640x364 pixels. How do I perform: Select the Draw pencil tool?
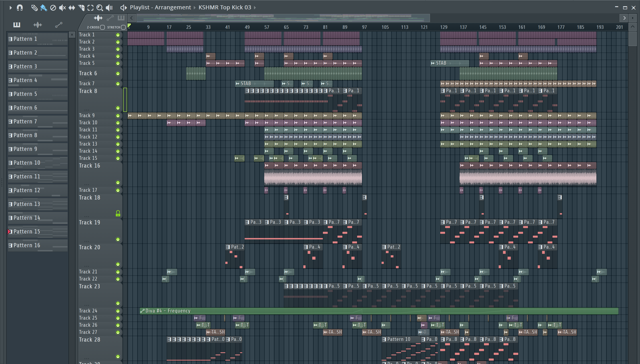[x=34, y=8]
